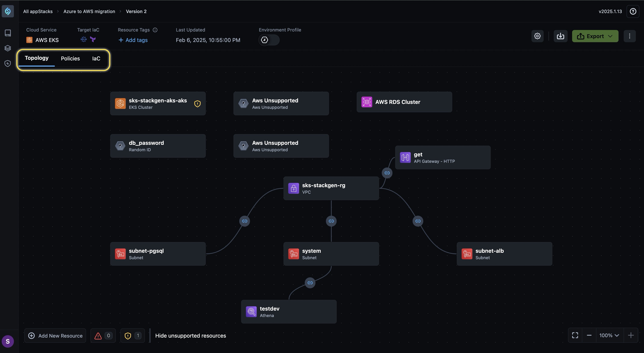
Task: Click the red error triangle counter
Action: click(x=103, y=335)
